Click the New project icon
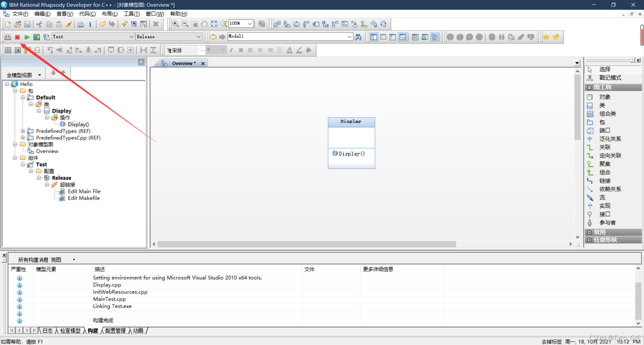 8,24
